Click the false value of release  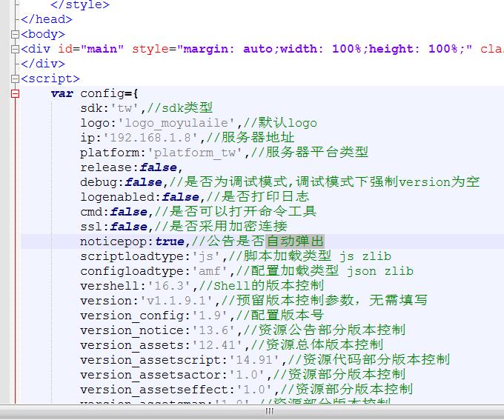158,167
